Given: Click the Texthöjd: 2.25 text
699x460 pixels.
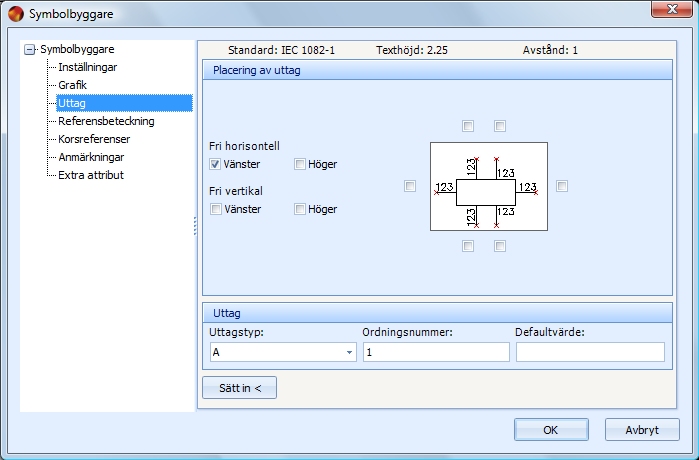Looking at the screenshot, I should point(412,50).
